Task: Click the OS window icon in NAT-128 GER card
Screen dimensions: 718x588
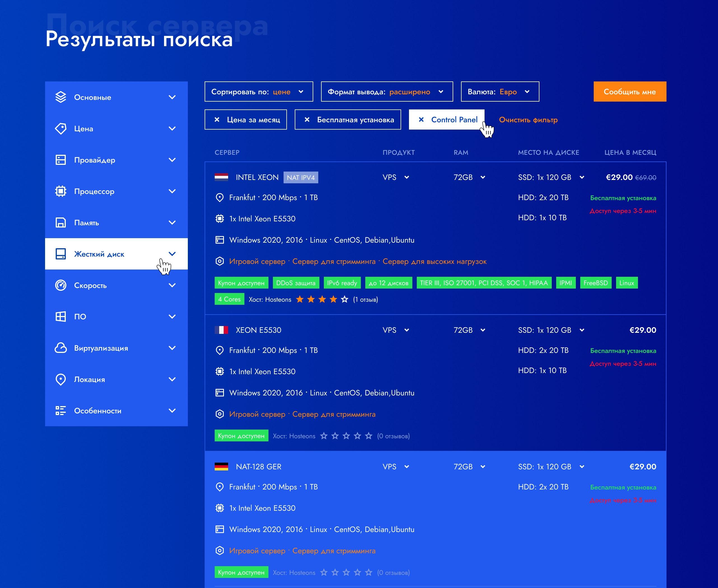Action: [x=220, y=529]
